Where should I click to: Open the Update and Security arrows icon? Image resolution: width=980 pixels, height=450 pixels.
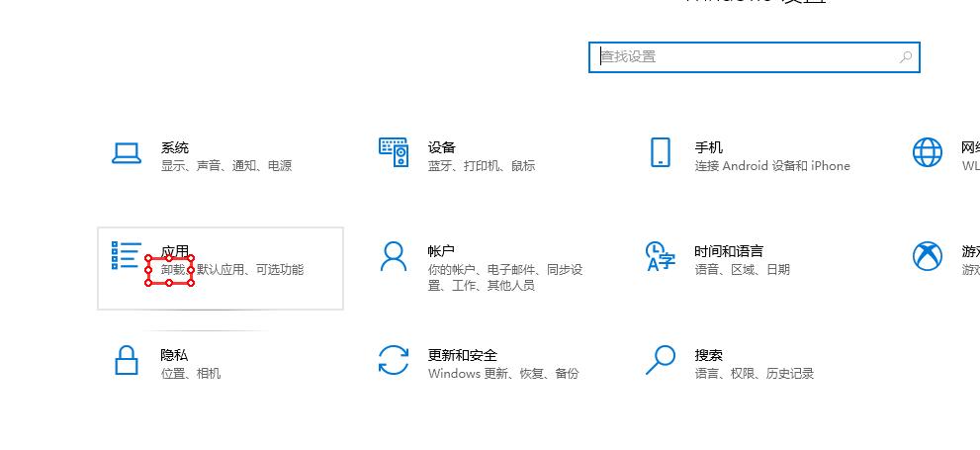(x=394, y=360)
